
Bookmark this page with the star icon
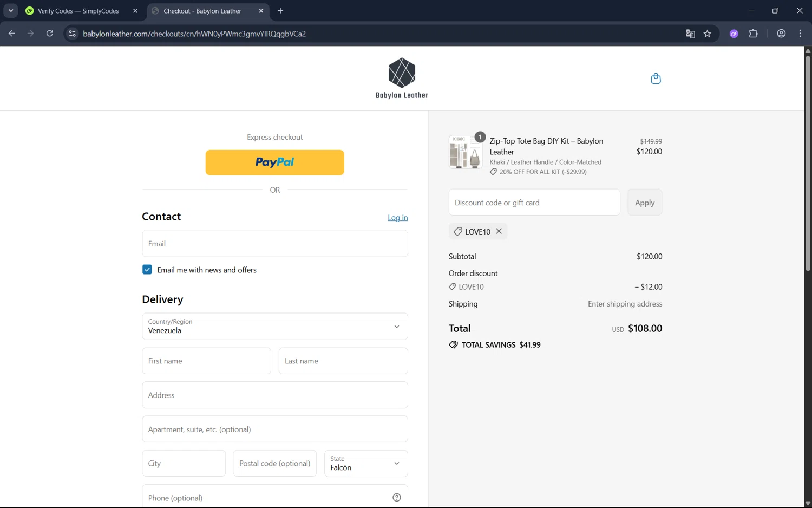[708, 34]
